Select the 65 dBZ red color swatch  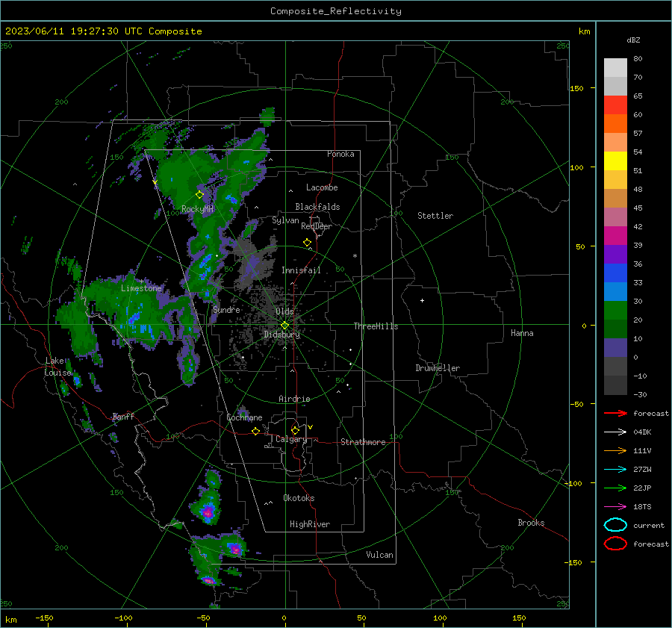615,105
